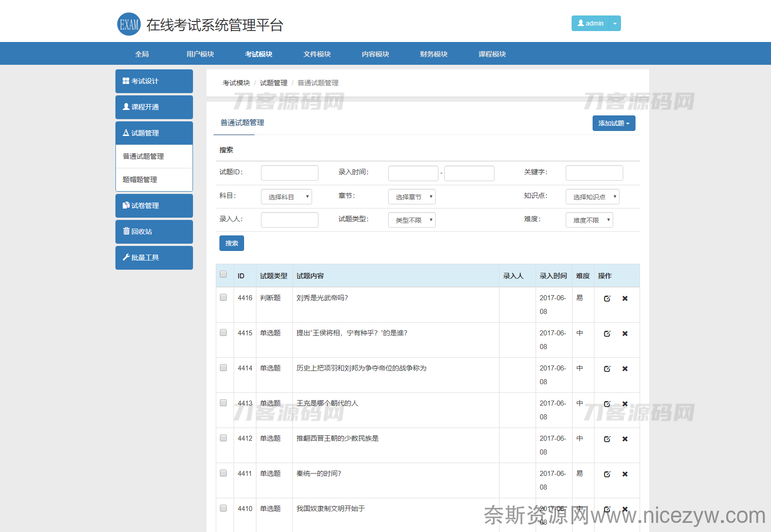This screenshot has width=771, height=532.
Task: Click edit icon for question 4412
Action: point(607,439)
